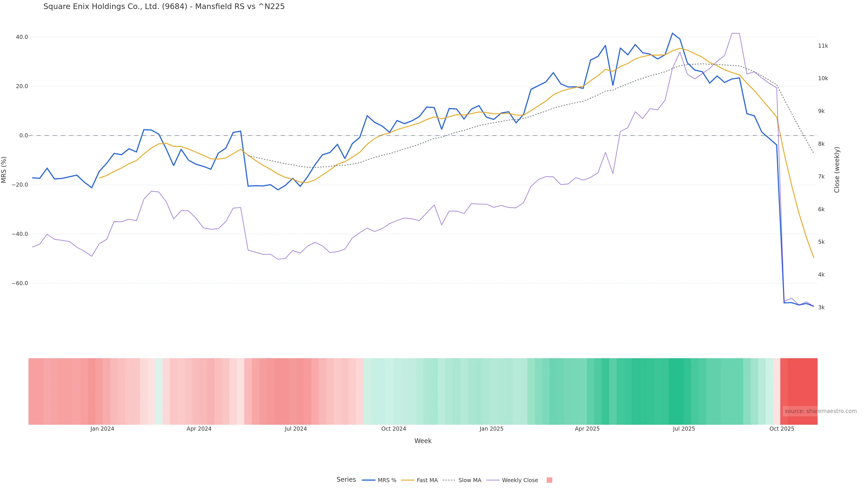Click the 40.0 left axis tick label
The height and width of the screenshot is (488, 868).
pos(22,37)
